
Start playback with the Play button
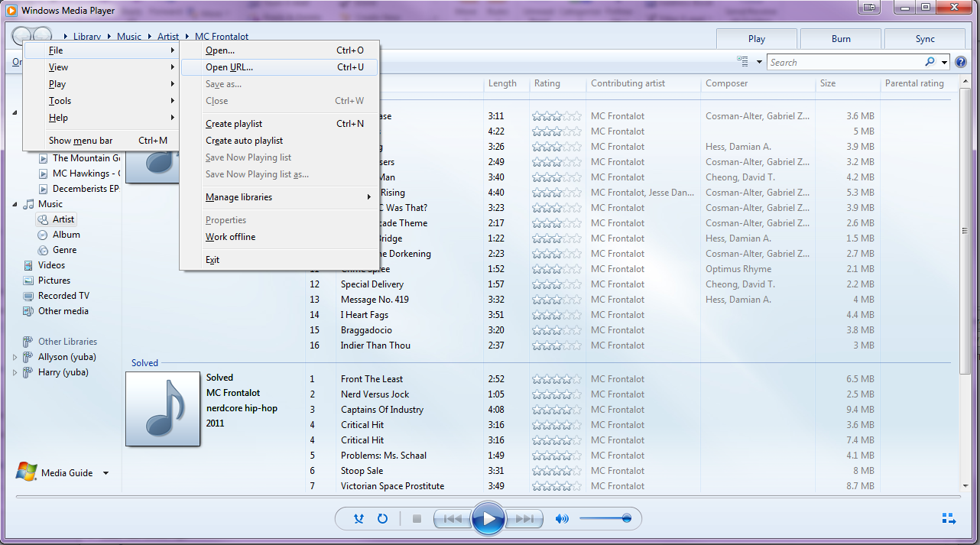click(x=488, y=519)
